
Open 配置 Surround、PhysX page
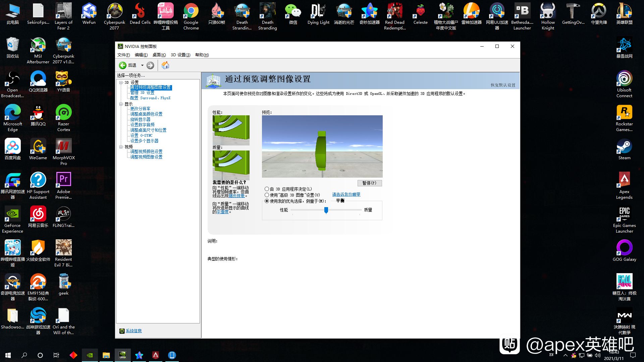coord(150,98)
